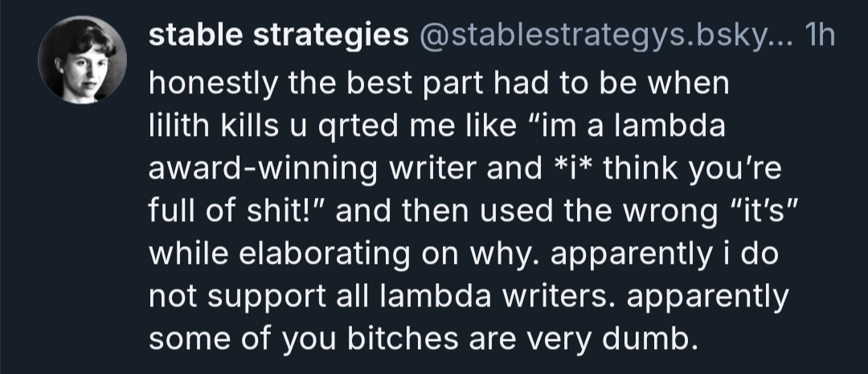Viewport: 868px width, 374px height.
Task: Open the "stable strategies" display name
Action: tap(279, 35)
